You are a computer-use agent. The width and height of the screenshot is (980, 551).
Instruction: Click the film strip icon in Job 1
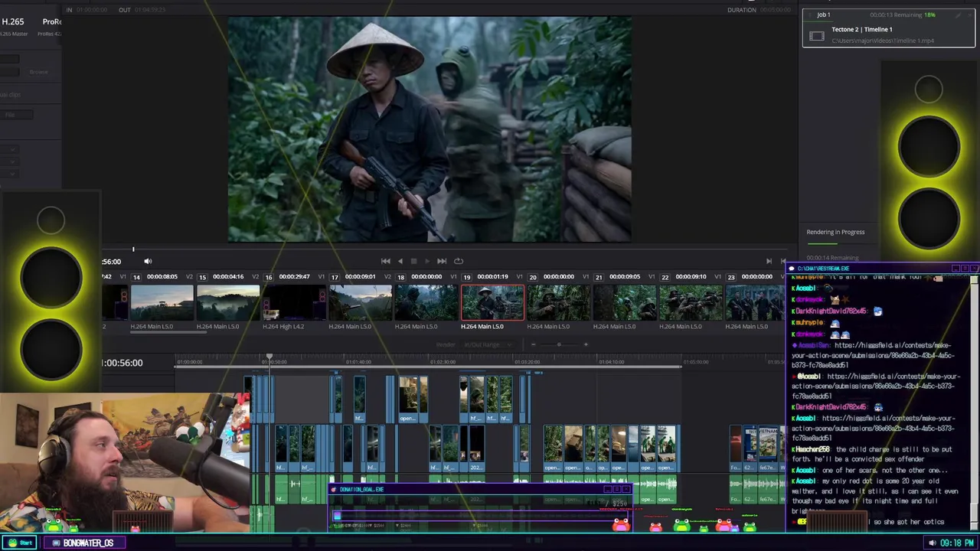click(x=817, y=36)
